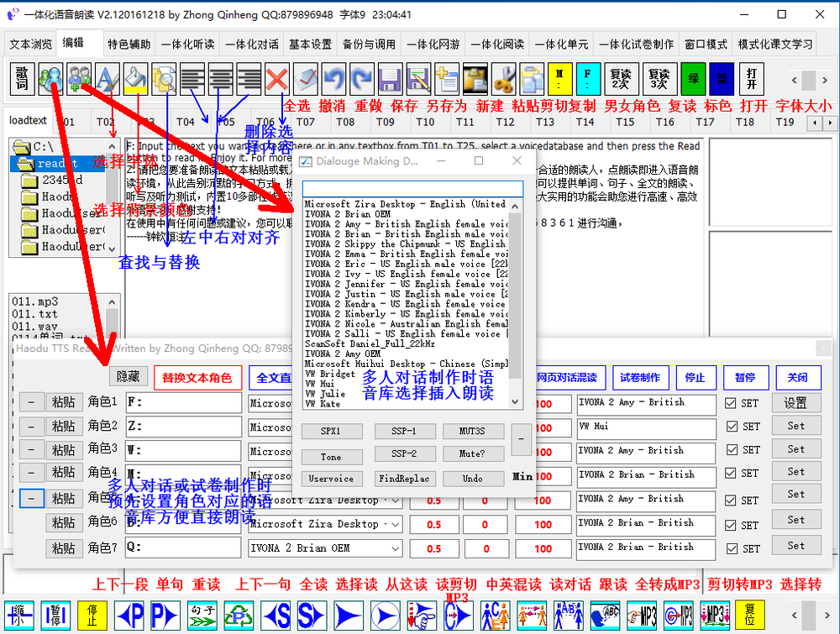840x634 pixels.
Task: Open the font chooser letter A icon
Action: 108,79
